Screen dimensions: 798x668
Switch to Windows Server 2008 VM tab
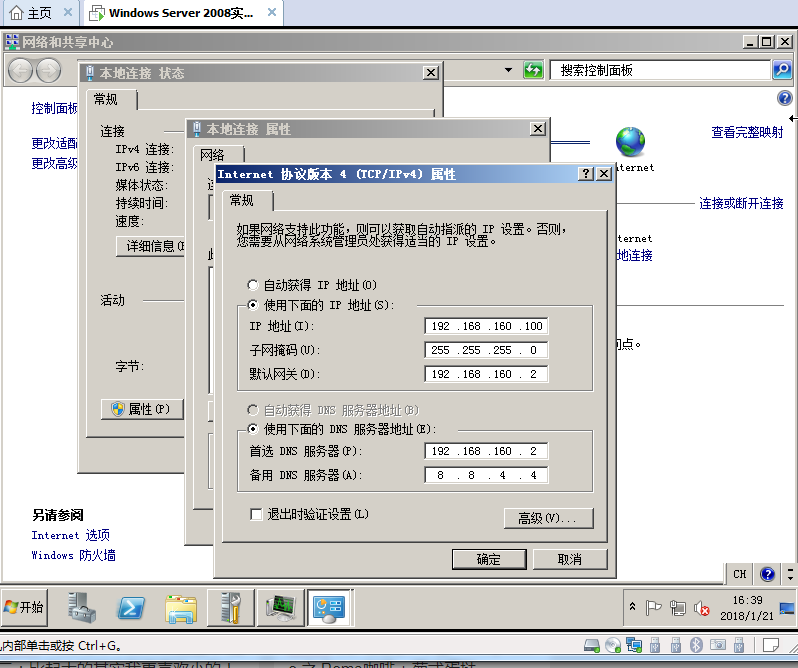point(181,13)
